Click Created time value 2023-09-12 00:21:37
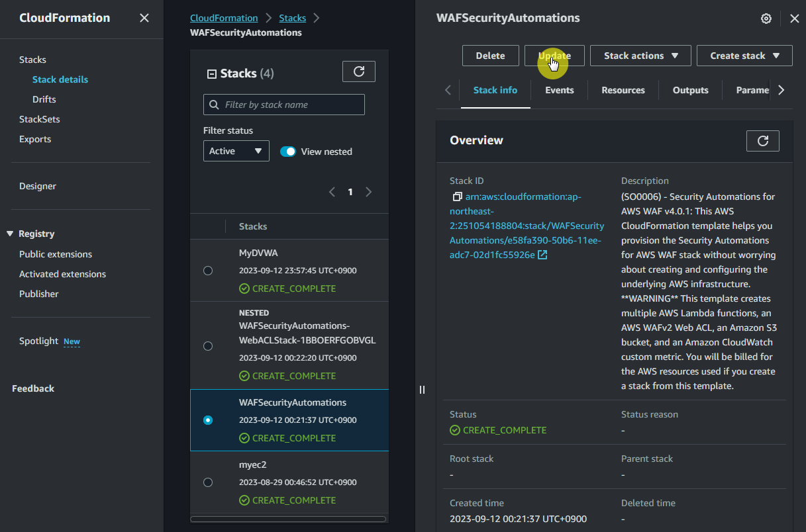This screenshot has height=532, width=806. (518, 519)
